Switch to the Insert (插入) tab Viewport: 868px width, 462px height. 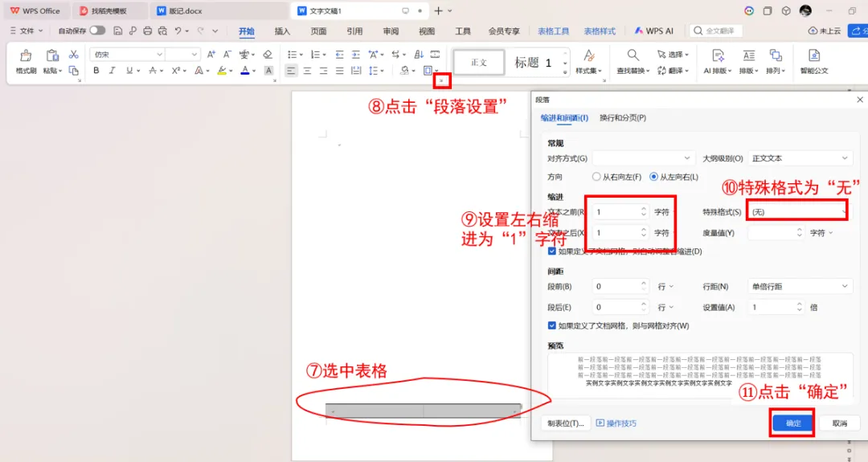[x=282, y=31]
